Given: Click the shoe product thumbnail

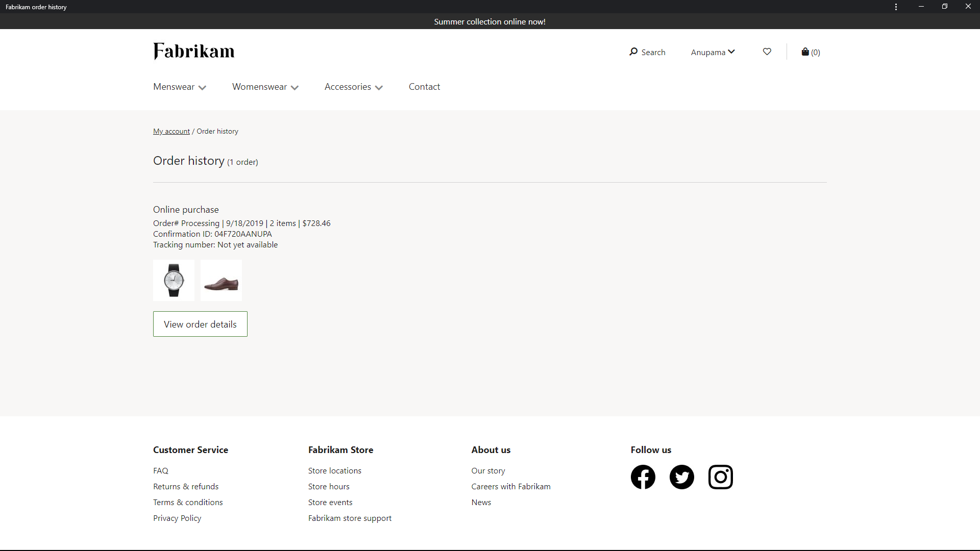Looking at the screenshot, I should pos(220,279).
